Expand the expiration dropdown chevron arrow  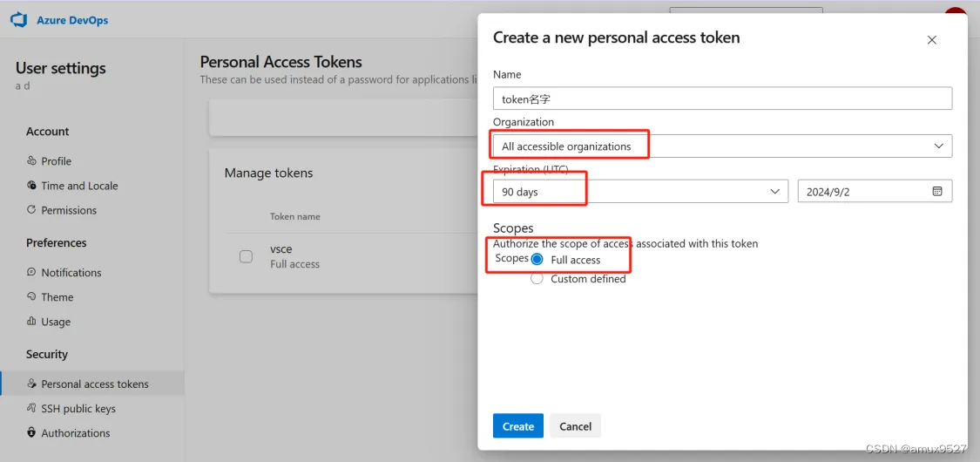(x=775, y=191)
